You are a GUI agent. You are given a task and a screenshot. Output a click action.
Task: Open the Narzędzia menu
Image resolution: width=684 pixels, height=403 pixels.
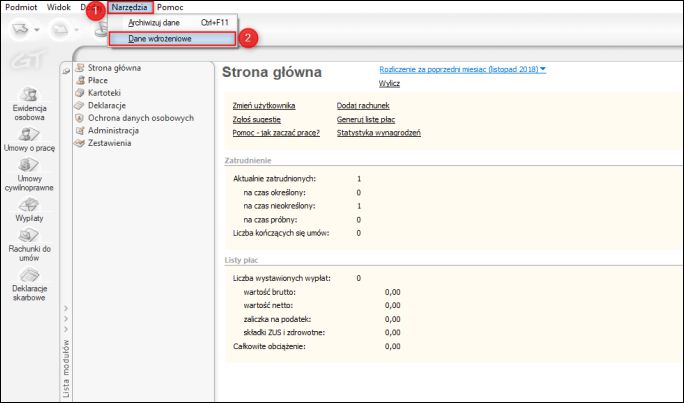pyautogui.click(x=130, y=7)
